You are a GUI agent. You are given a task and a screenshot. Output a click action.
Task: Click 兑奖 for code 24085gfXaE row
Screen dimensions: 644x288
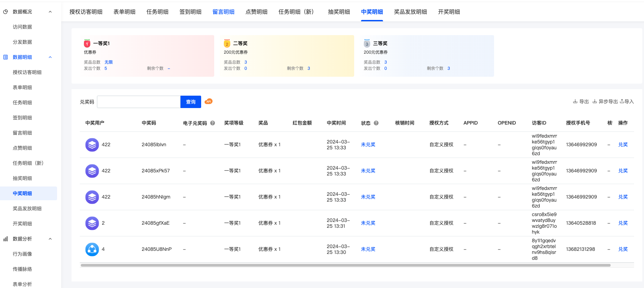click(x=623, y=223)
